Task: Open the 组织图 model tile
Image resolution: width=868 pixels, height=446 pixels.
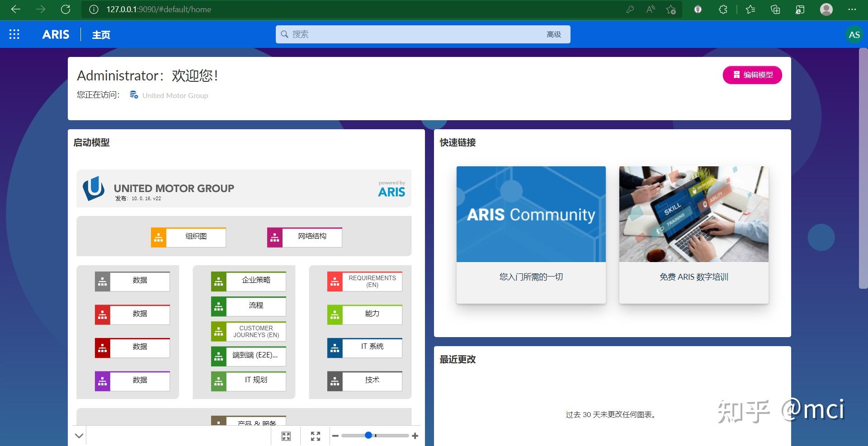Action: [x=189, y=237]
